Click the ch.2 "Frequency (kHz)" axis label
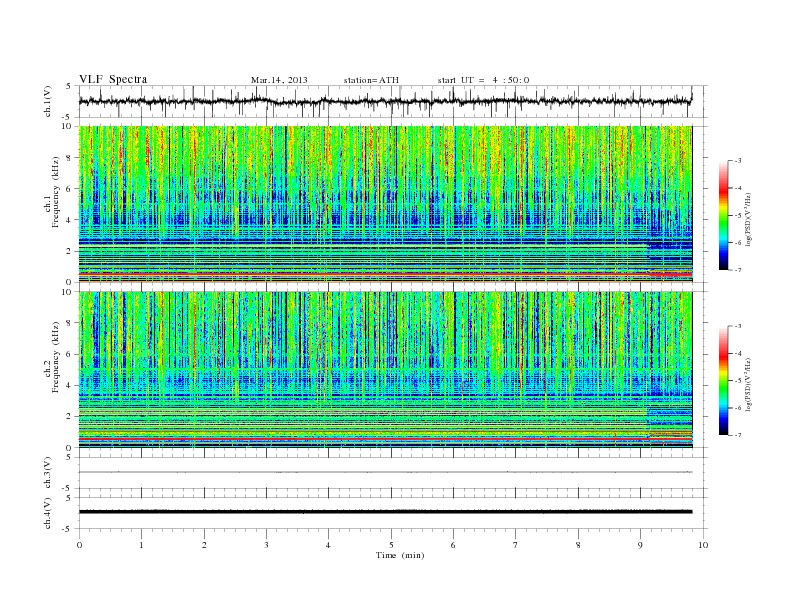The image size is (792, 612). [57, 358]
